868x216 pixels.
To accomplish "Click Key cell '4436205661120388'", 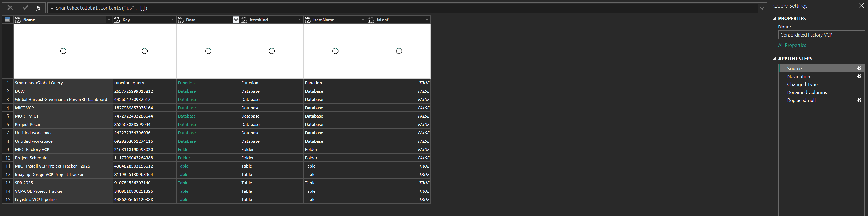I will (145, 200).
